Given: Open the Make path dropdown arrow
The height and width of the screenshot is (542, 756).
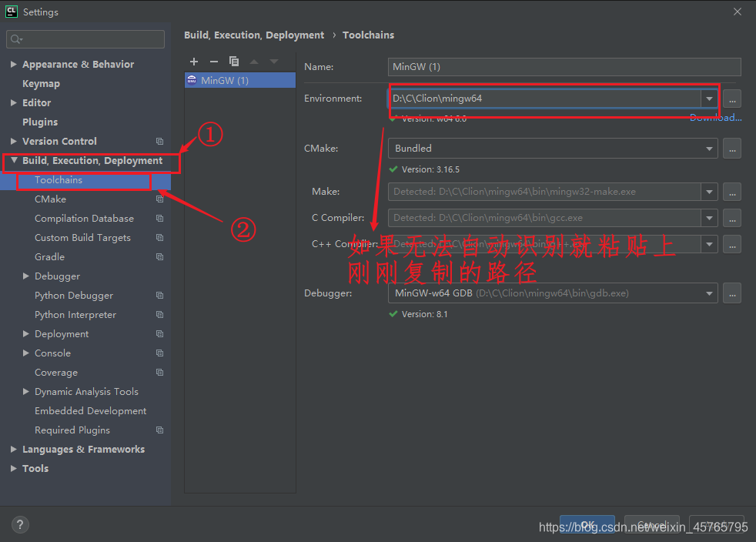Looking at the screenshot, I should point(709,192).
